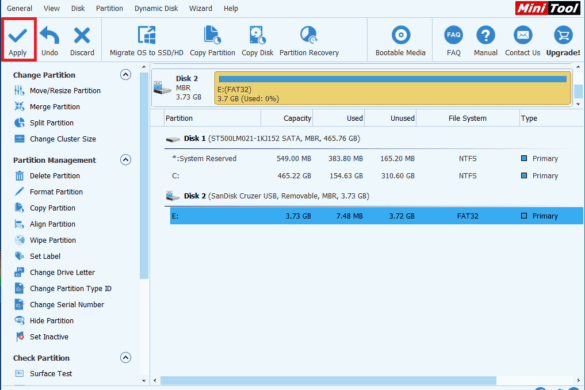The image size is (585, 390).
Task: Start Partition Recovery from toolbar
Action: point(309,41)
